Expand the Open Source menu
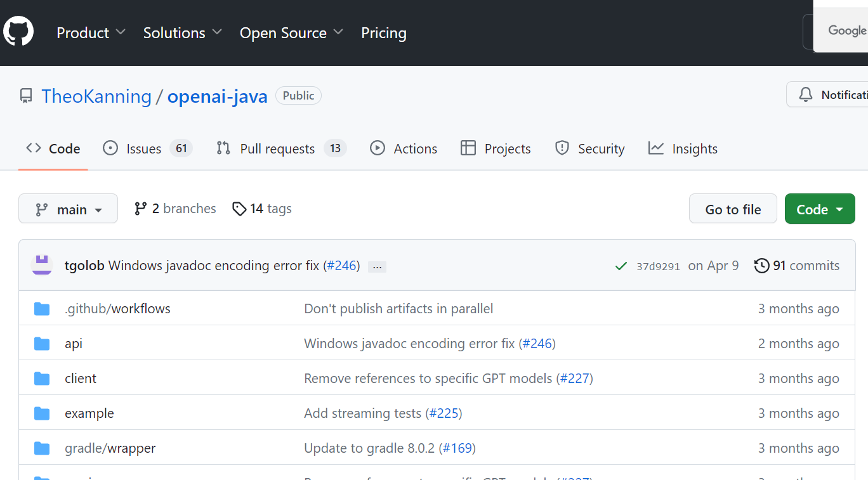 click(x=291, y=33)
